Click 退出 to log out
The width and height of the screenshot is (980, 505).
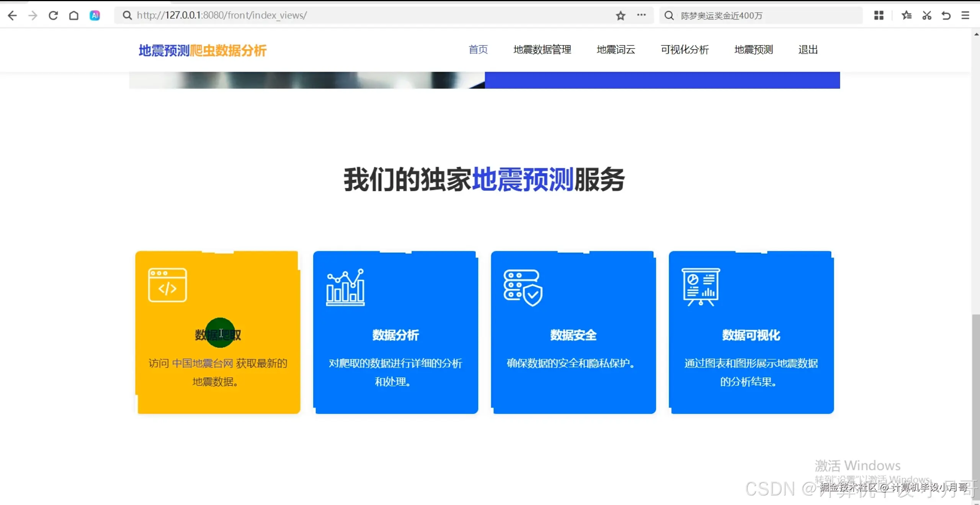click(x=807, y=50)
